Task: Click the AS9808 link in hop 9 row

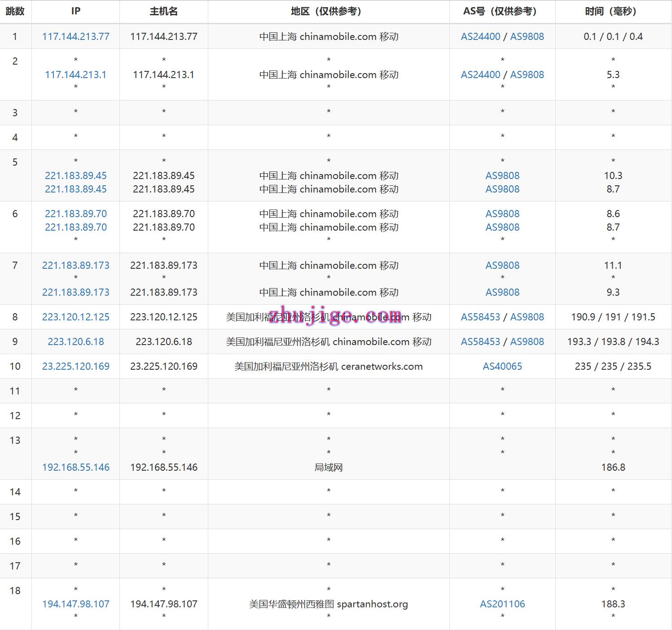Action: [x=527, y=342]
